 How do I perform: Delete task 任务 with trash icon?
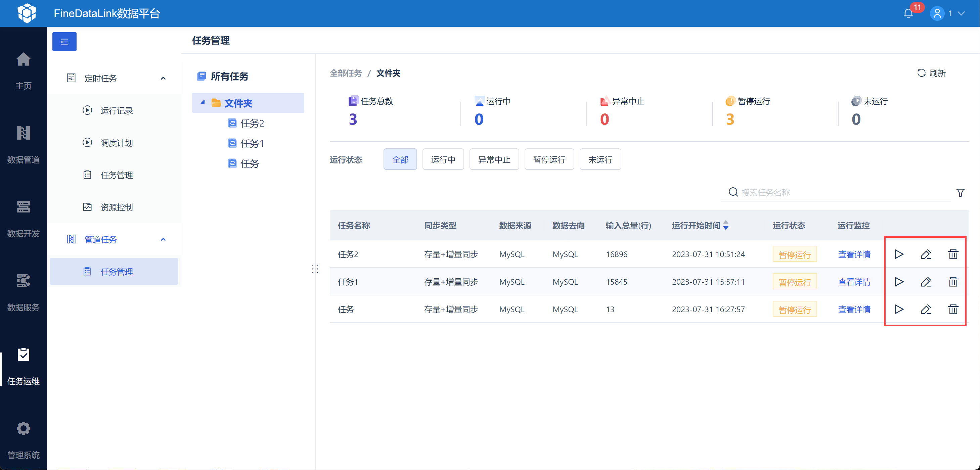952,310
